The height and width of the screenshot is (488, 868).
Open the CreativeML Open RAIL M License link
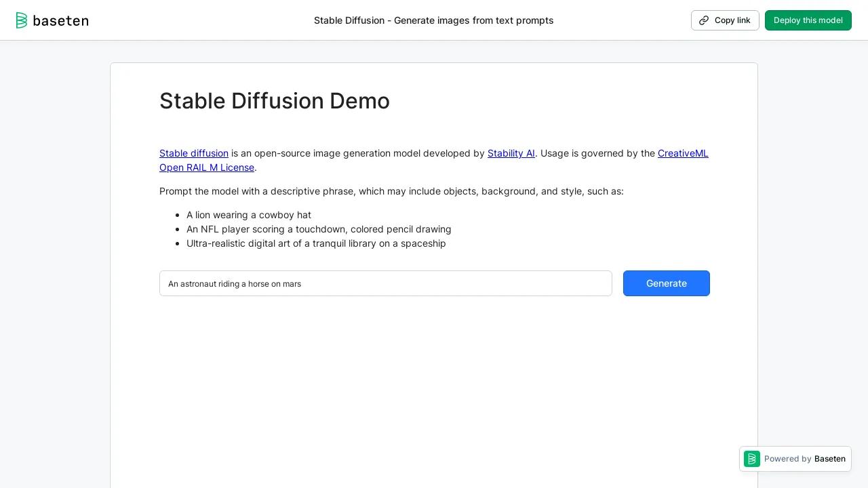pos(682,153)
